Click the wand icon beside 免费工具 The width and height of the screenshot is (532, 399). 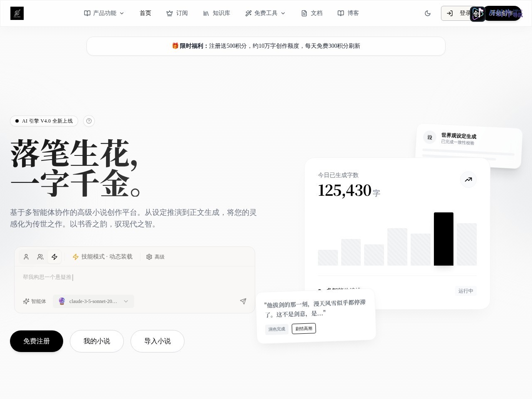tap(249, 13)
